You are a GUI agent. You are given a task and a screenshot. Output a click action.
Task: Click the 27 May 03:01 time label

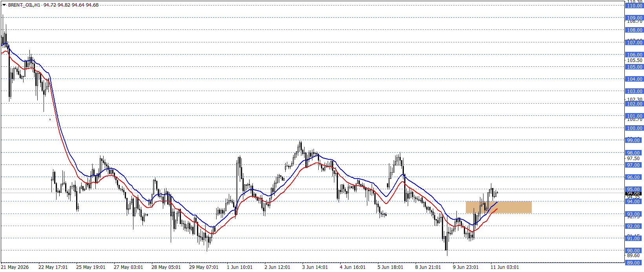pyautogui.click(x=128, y=267)
